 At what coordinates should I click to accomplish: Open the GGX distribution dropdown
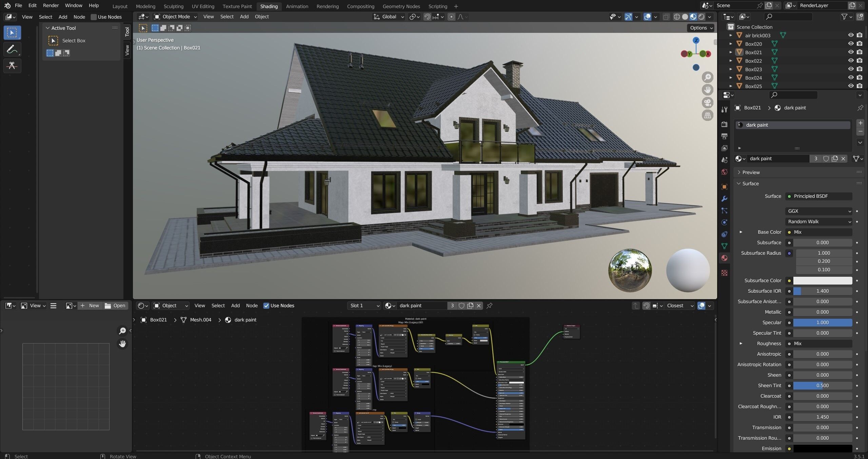click(x=818, y=211)
